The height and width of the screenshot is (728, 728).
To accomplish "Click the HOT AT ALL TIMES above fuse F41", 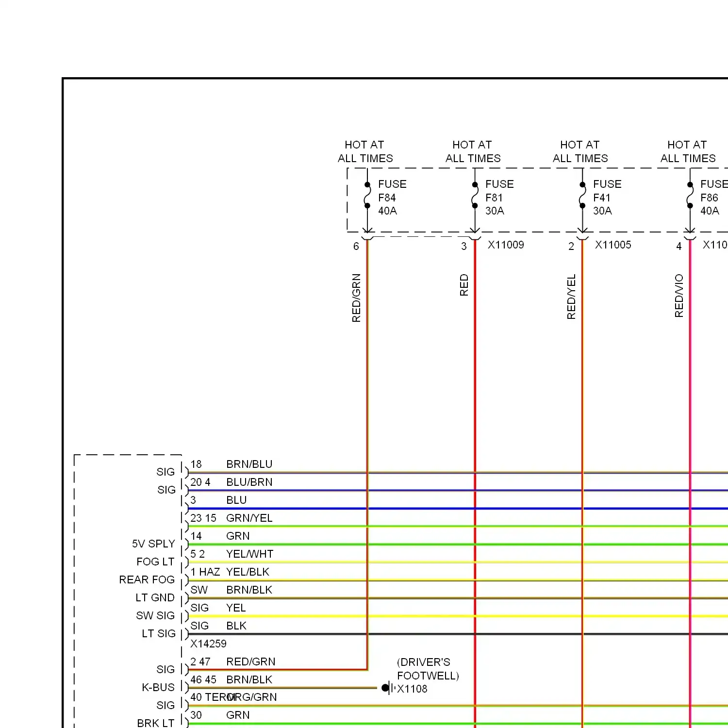I will 580,151.
